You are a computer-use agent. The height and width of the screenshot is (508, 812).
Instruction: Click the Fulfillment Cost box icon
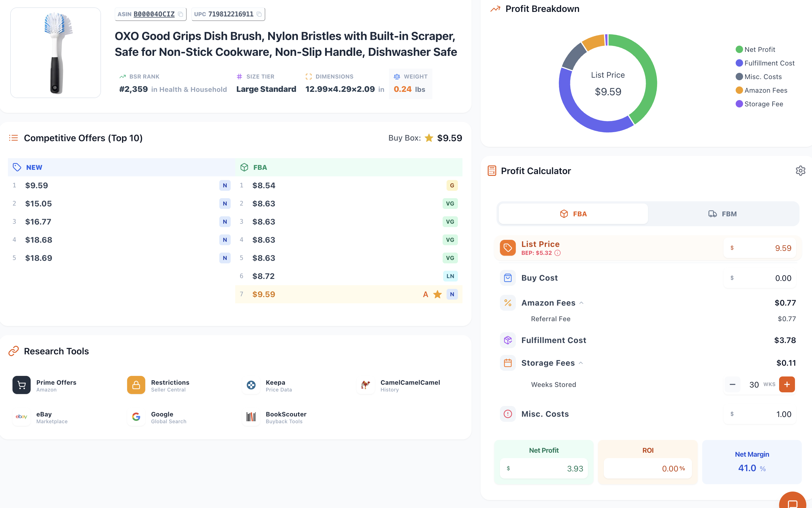508,340
